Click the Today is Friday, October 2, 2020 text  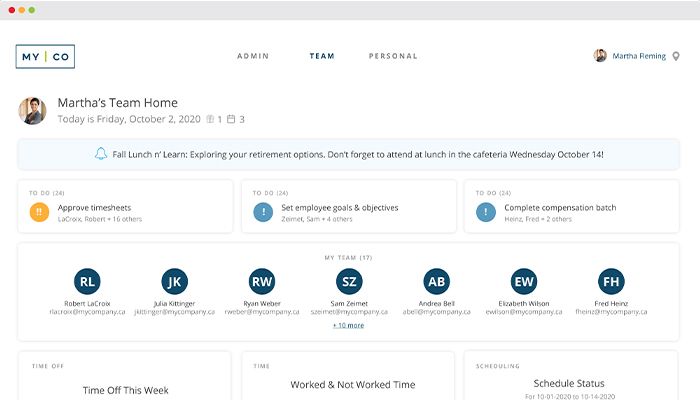tap(129, 119)
